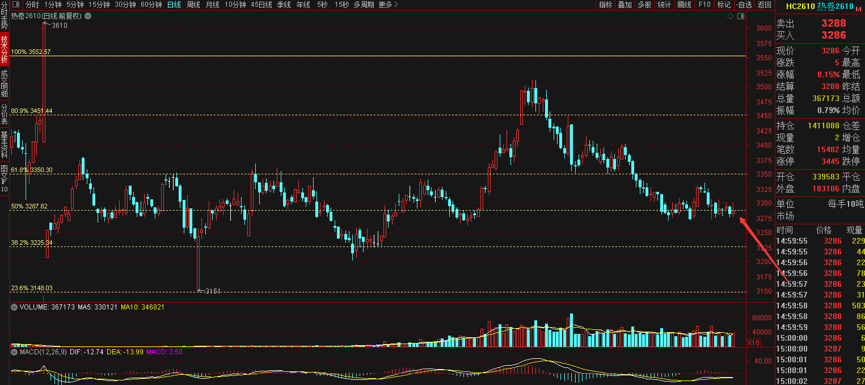Viewport: 865px width, 385px height.
Task: Open the 技术分析 sidebar tab
Action: (x=4, y=49)
